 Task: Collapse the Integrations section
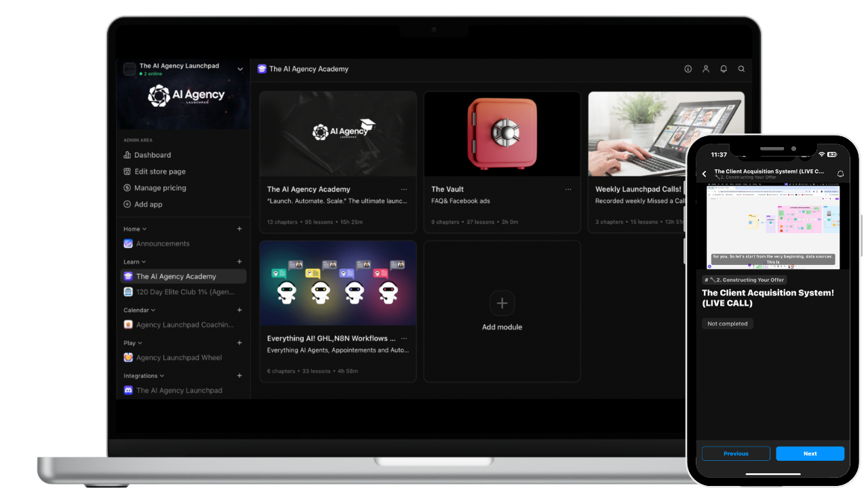(x=144, y=375)
